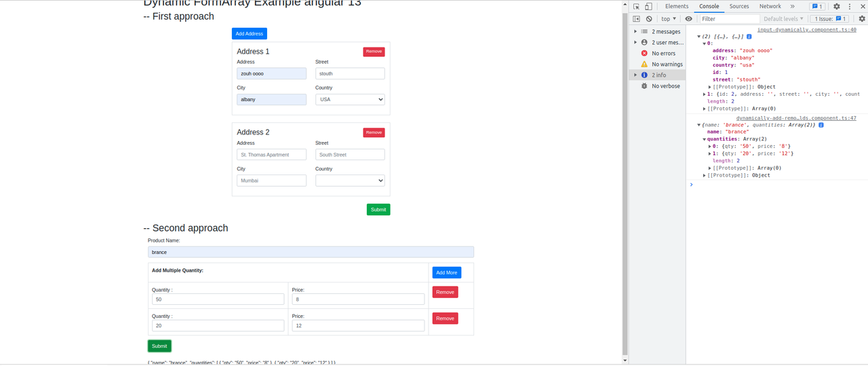Focus Product Name field containing brance
The height and width of the screenshot is (366, 868).
click(311, 252)
